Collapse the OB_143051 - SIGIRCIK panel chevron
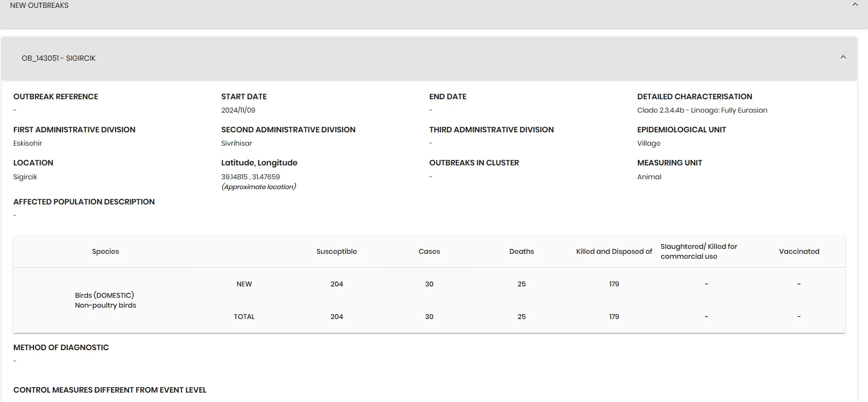This screenshot has width=868, height=402. pyautogui.click(x=843, y=57)
